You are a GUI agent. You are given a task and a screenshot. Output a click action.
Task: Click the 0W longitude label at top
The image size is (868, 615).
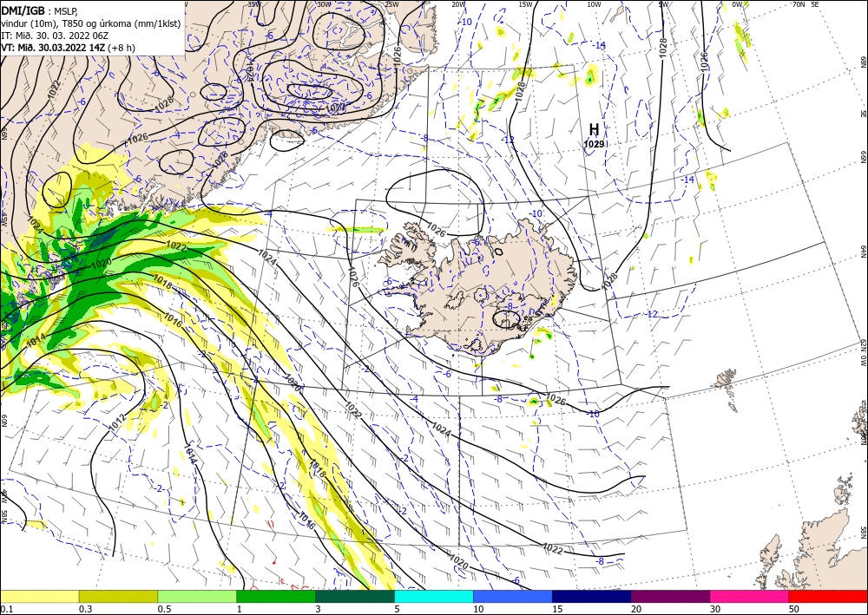point(737,4)
